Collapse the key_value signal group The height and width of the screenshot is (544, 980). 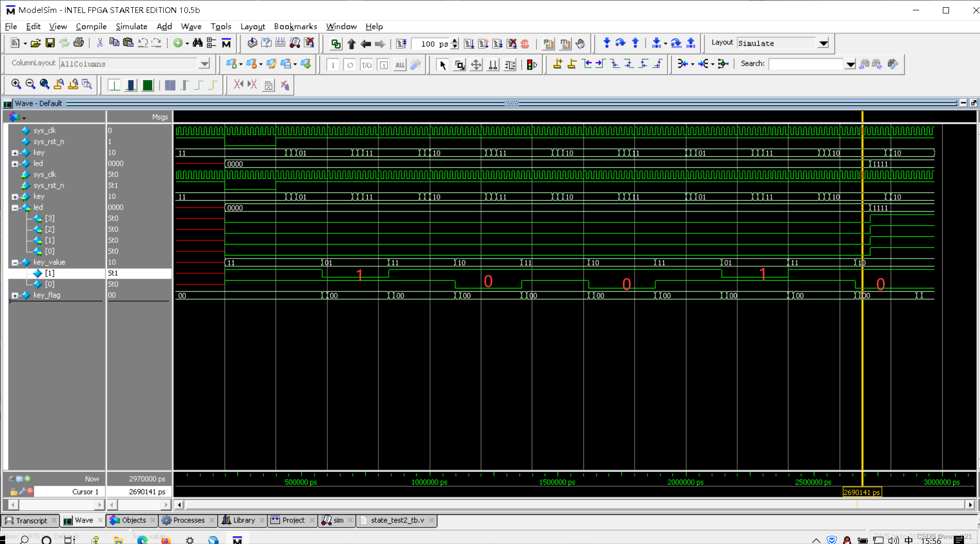[15, 263]
